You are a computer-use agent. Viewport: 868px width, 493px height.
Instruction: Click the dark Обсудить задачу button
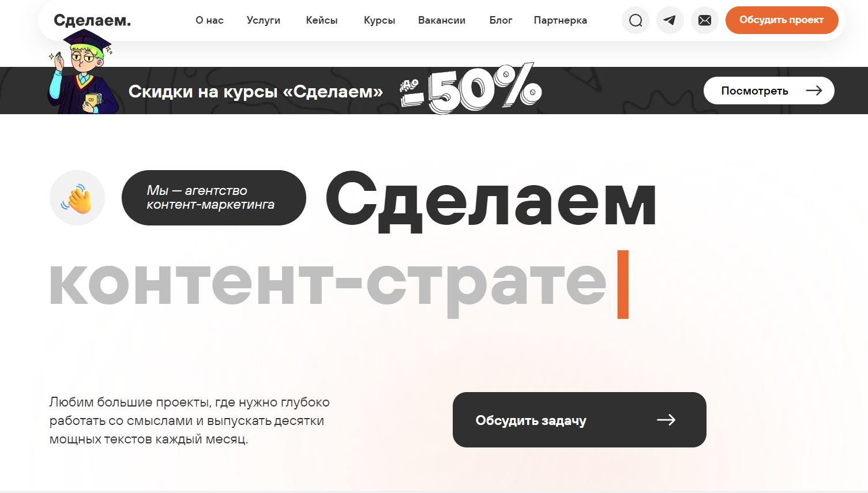pyautogui.click(x=580, y=420)
